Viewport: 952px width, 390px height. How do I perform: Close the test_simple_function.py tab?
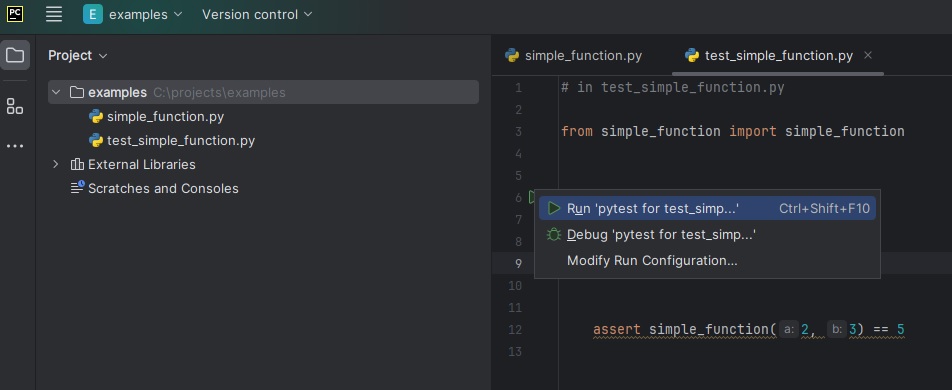click(868, 55)
